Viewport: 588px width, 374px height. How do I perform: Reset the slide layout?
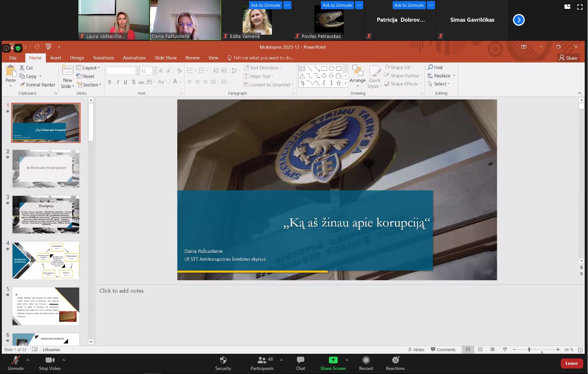85,76
